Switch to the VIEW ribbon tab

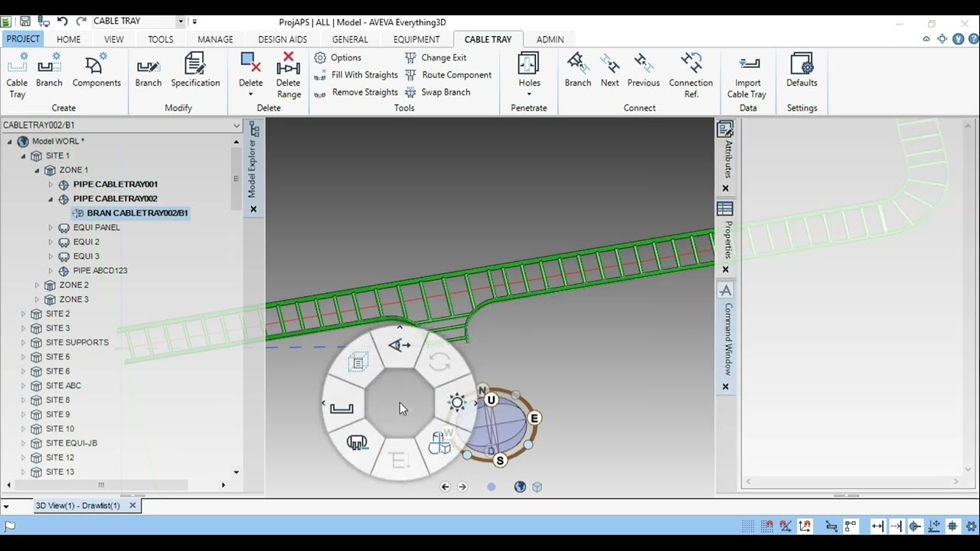click(x=114, y=39)
